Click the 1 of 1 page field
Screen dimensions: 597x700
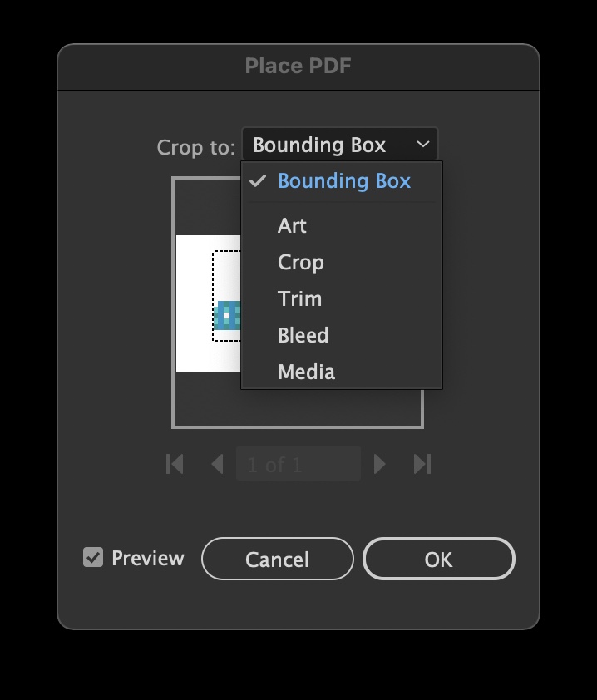(298, 463)
